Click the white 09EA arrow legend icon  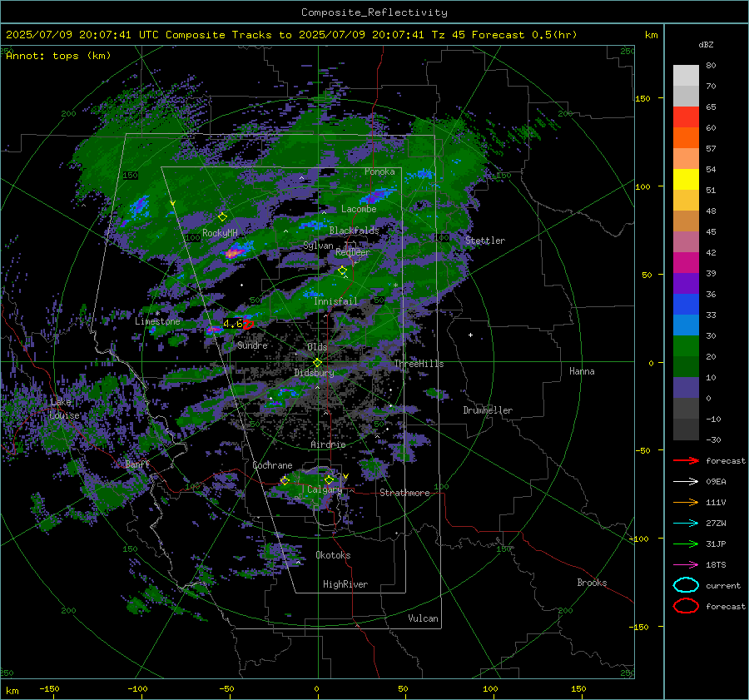[x=686, y=482]
